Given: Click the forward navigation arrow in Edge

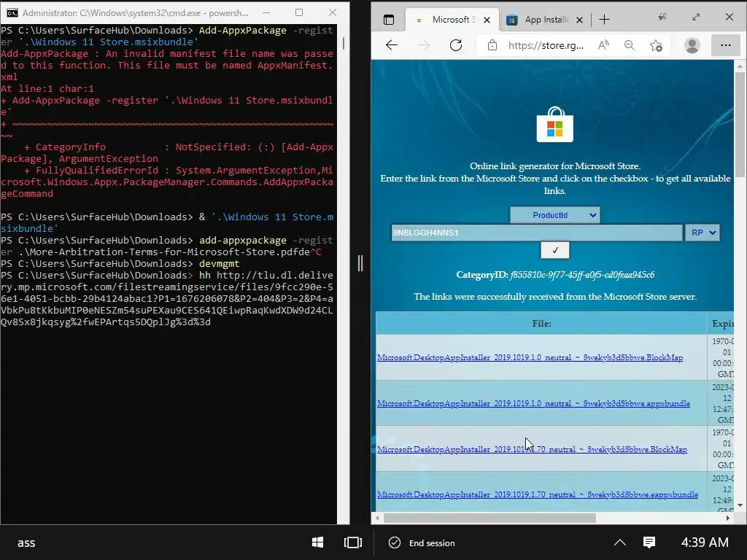Looking at the screenshot, I should 424,45.
